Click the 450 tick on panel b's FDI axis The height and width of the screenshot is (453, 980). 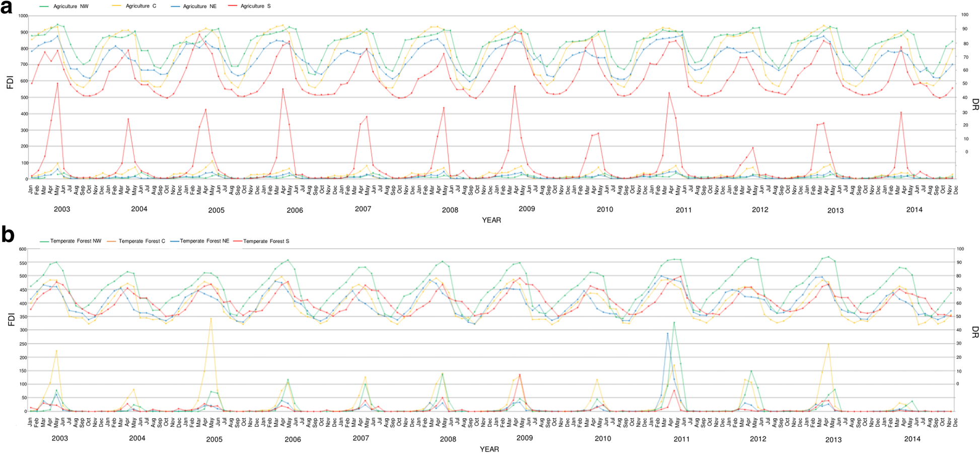point(23,290)
